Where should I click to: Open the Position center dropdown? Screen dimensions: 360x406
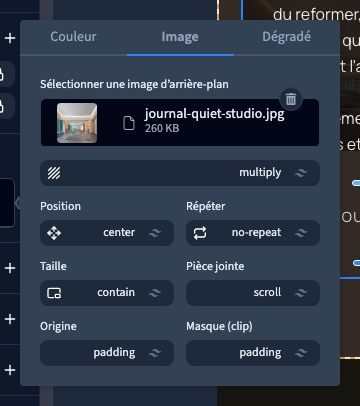pos(107,233)
